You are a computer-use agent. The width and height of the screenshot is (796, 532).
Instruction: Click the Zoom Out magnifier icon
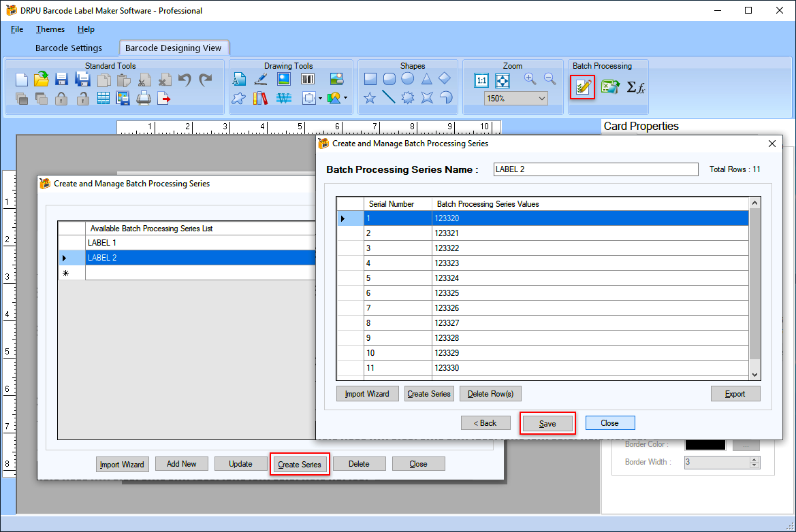click(550, 79)
